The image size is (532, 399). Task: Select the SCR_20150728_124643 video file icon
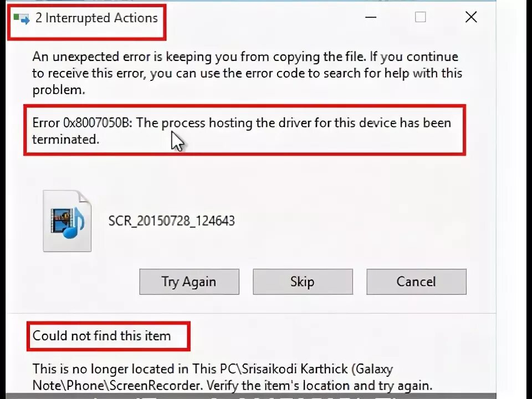tap(67, 221)
